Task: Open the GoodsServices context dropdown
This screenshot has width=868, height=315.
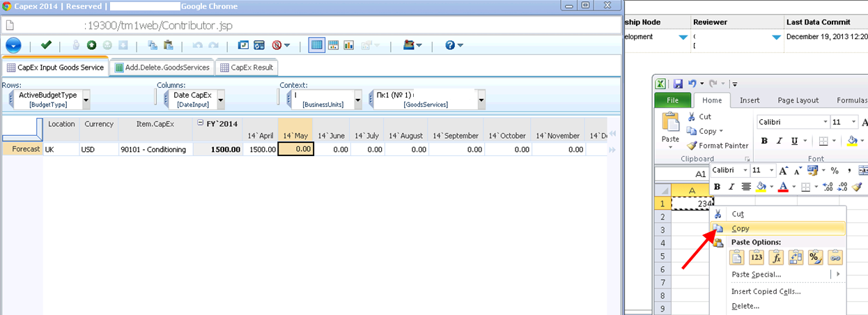Action: 481,100
